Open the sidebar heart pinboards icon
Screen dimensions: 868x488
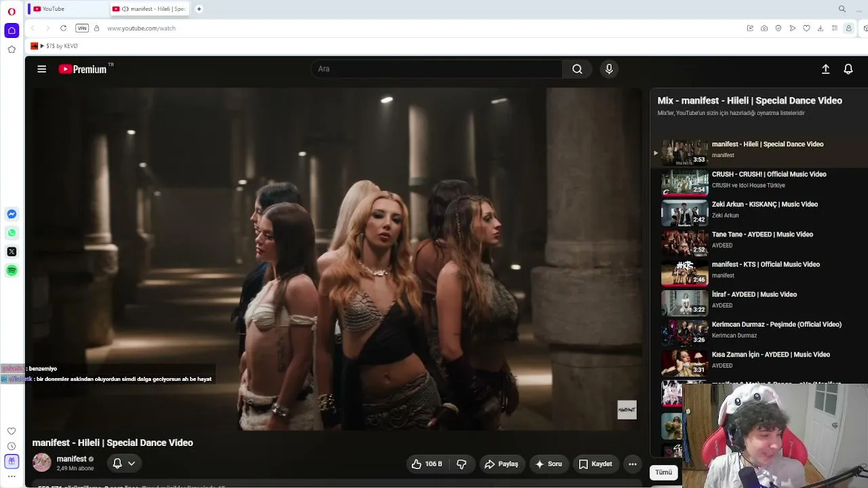12,431
